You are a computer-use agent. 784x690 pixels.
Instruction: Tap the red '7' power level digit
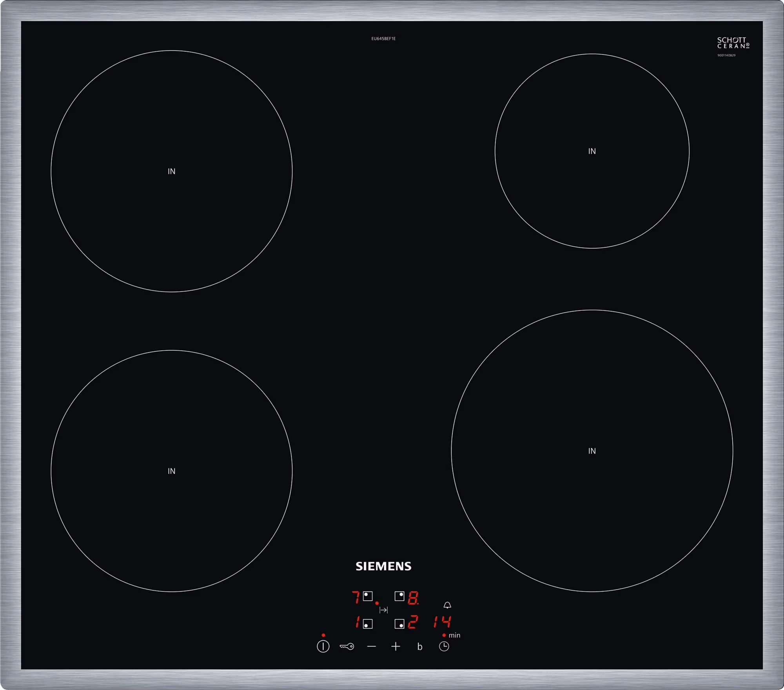tap(356, 597)
